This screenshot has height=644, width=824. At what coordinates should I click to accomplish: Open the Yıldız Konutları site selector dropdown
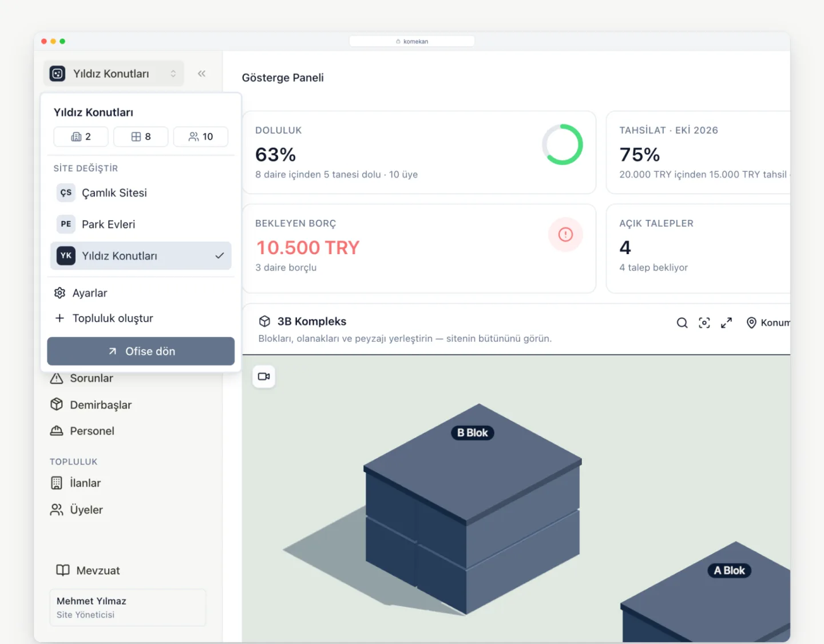[x=113, y=73]
